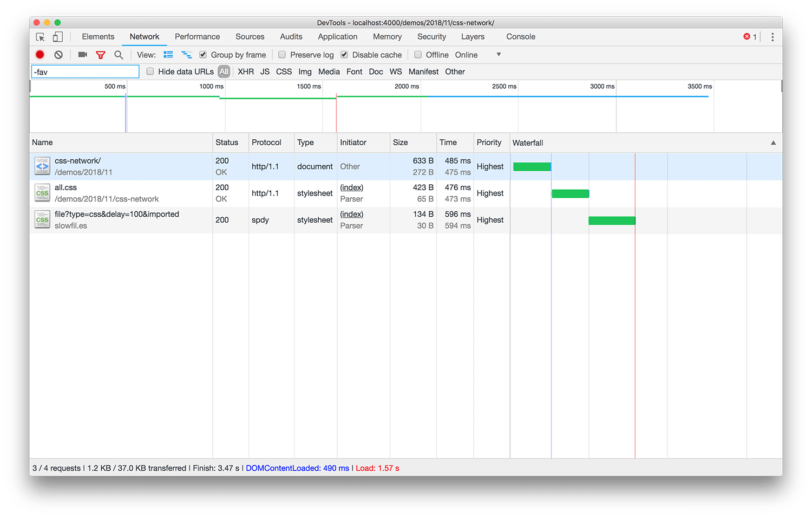The height and width of the screenshot is (518, 812).
Task: Clear the network log
Action: pyautogui.click(x=58, y=55)
